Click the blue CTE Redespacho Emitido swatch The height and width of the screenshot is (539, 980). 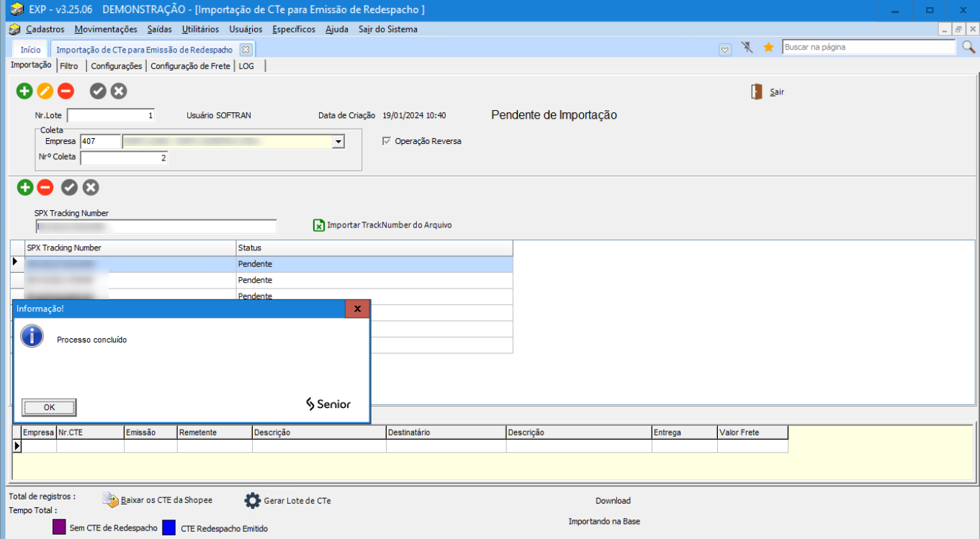pos(169,527)
